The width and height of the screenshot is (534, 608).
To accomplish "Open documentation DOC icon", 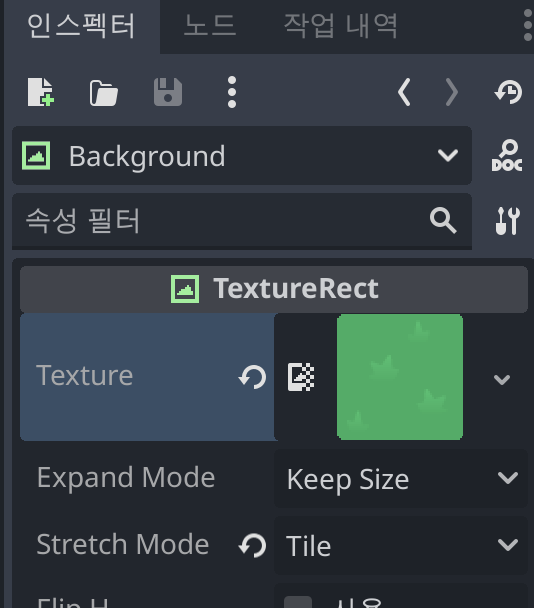I will tap(507, 155).
